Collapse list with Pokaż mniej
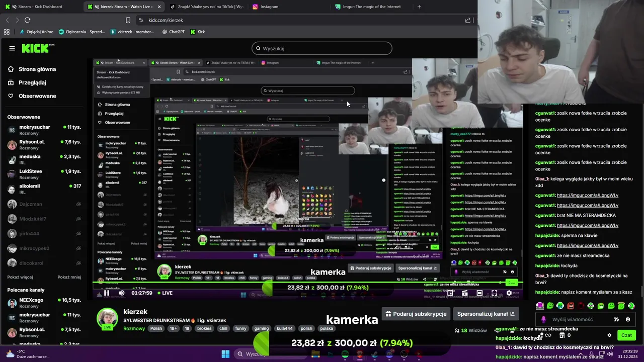Screen dimensions: 644x362 pos(69,277)
